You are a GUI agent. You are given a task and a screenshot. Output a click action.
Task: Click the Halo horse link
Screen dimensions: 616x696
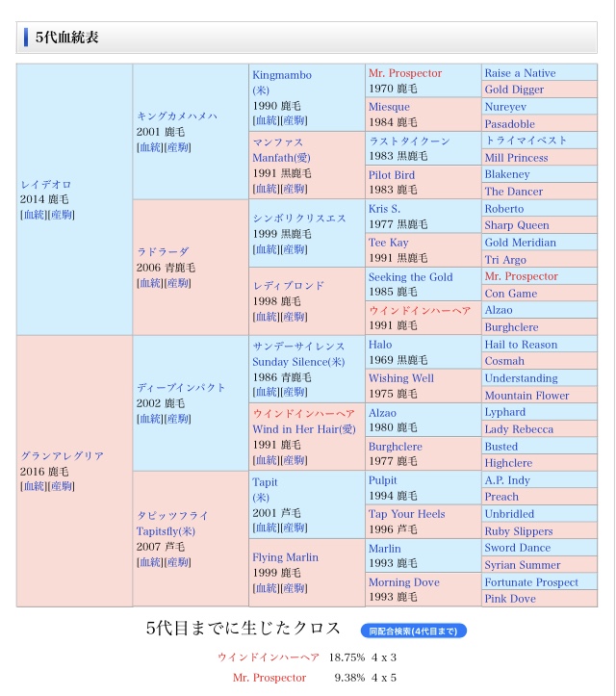(380, 345)
